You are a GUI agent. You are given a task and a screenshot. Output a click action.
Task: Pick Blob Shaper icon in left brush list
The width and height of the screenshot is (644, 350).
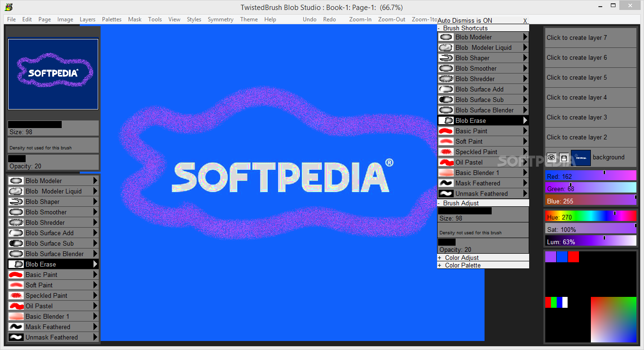tap(16, 202)
